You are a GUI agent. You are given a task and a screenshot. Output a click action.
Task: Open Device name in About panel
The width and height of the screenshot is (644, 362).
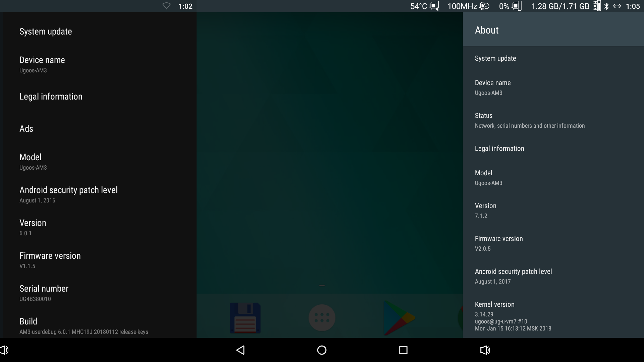[553, 87]
